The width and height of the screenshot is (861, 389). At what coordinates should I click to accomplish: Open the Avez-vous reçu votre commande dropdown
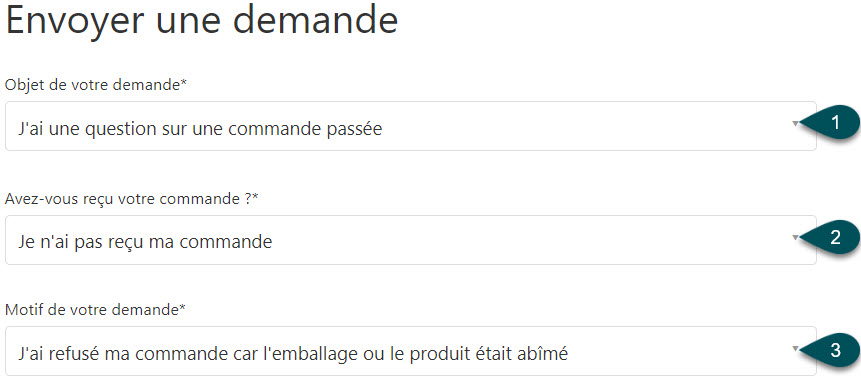coord(411,240)
